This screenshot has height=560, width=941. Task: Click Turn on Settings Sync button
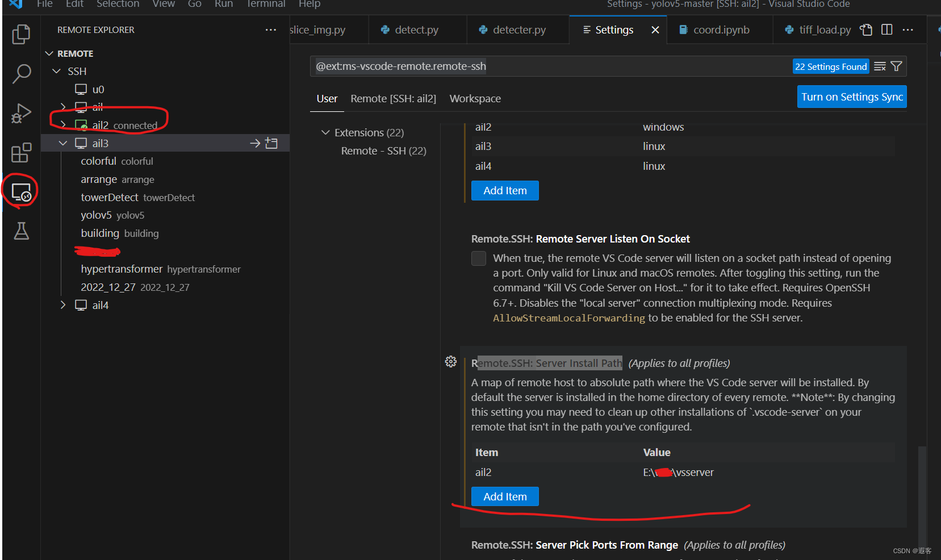pos(852,97)
